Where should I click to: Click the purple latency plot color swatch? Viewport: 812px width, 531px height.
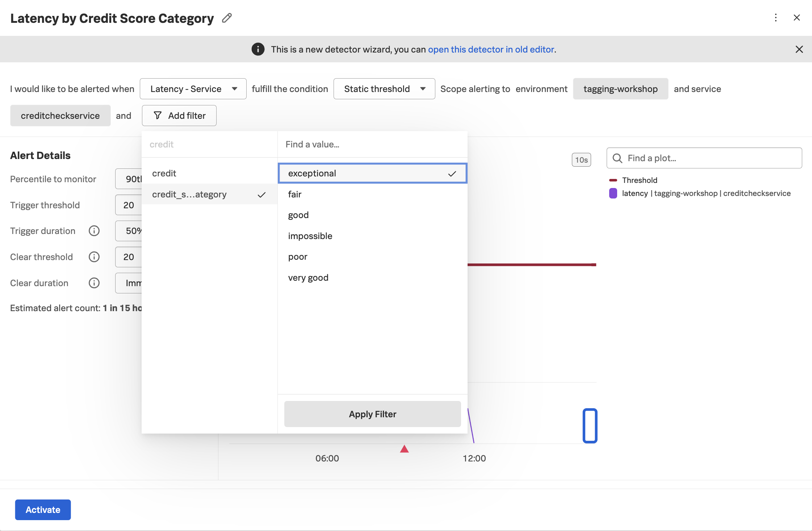tap(613, 193)
